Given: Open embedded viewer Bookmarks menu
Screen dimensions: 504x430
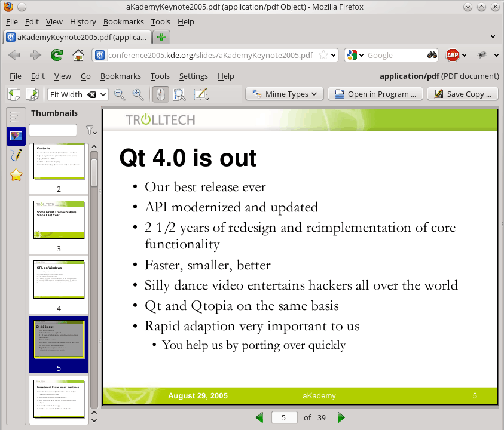Looking at the screenshot, I should point(121,76).
